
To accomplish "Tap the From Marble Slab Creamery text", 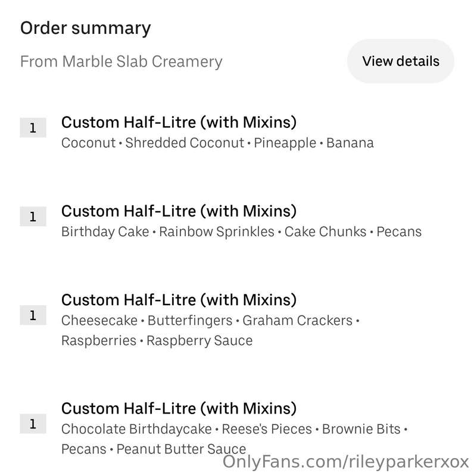I will (x=121, y=62).
